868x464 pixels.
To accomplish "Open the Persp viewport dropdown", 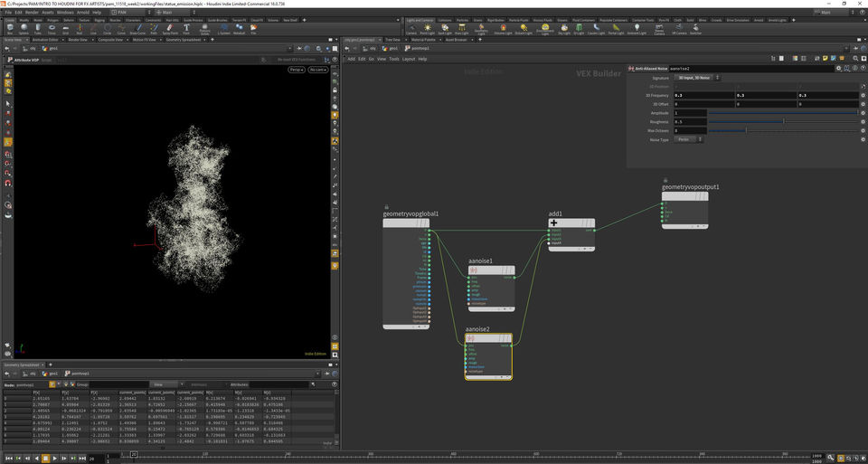I will click(x=297, y=70).
